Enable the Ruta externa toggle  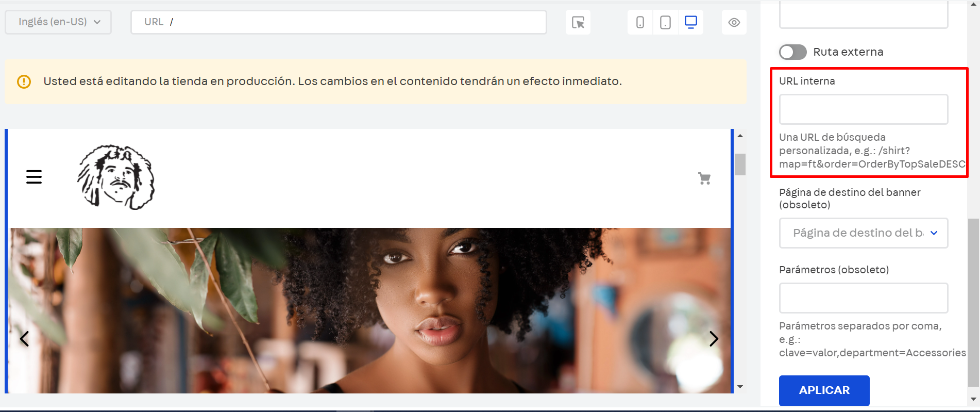pyautogui.click(x=792, y=52)
